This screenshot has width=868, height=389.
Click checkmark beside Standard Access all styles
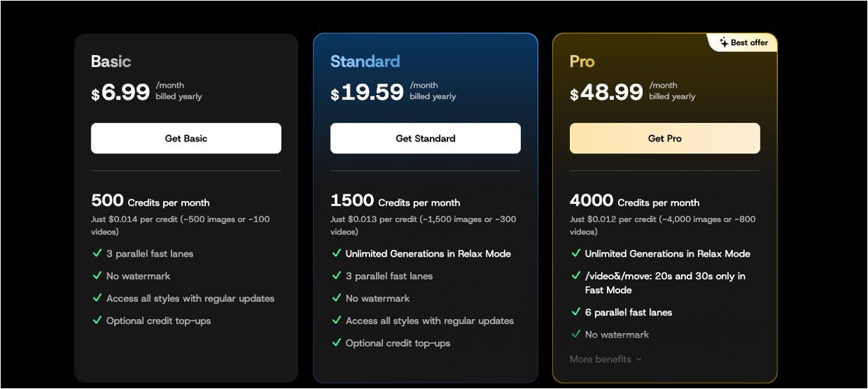click(x=336, y=320)
